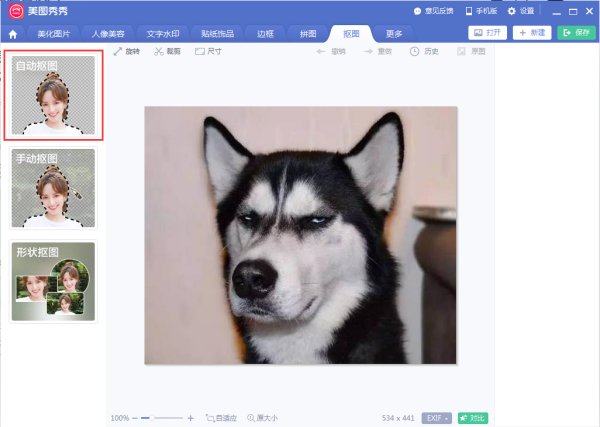Click the green 对比 compare button

[473, 418]
